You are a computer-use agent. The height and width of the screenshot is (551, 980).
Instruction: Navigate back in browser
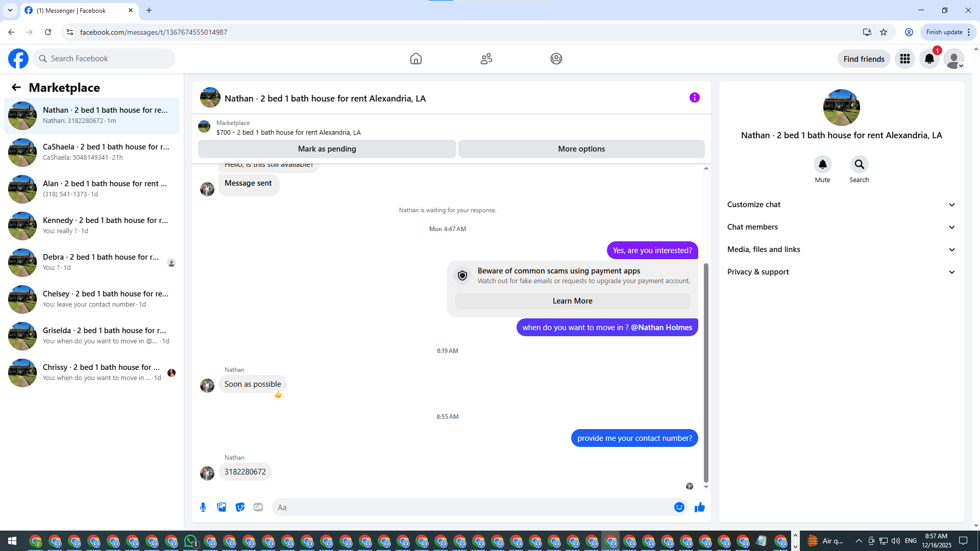(11, 32)
